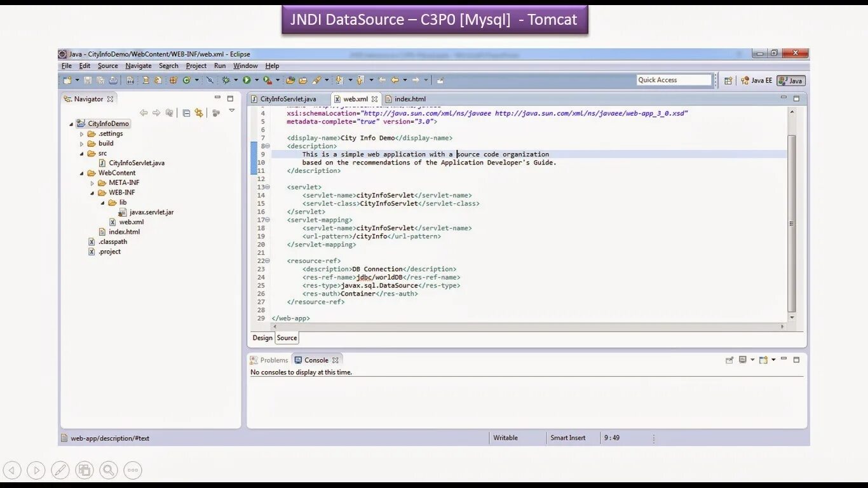Fold the resource-ref element at line 22
The width and height of the screenshot is (868, 488).
point(268,261)
